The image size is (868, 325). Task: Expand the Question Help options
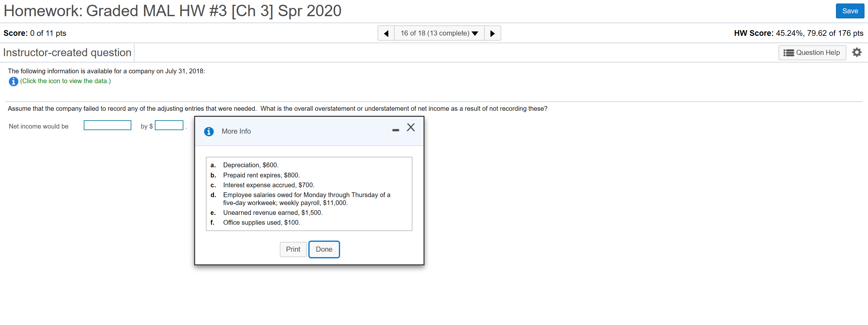coord(812,52)
